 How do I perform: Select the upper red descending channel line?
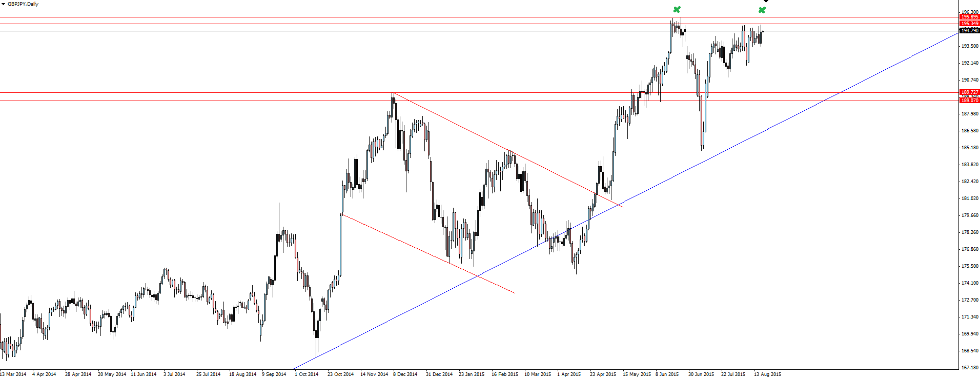(x=507, y=150)
